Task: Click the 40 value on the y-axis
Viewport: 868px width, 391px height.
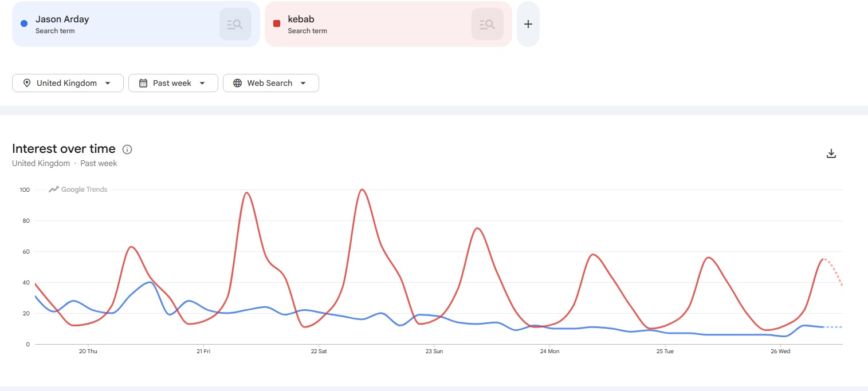Action: tap(26, 282)
